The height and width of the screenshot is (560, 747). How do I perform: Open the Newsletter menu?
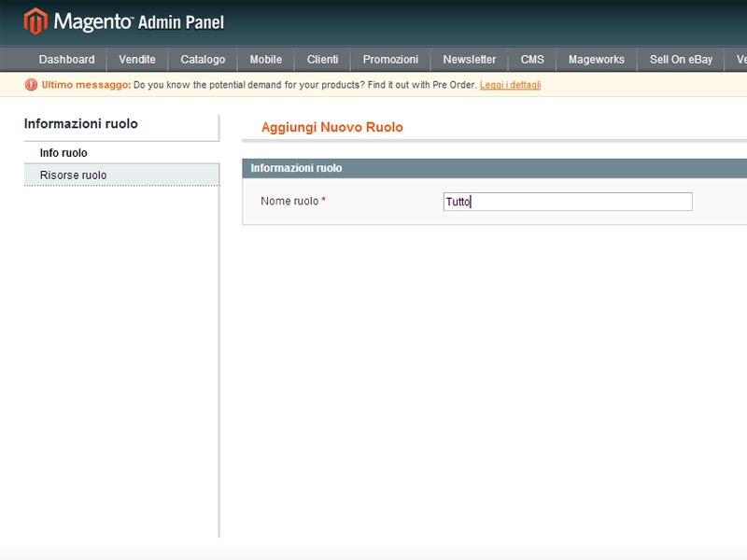tap(470, 60)
